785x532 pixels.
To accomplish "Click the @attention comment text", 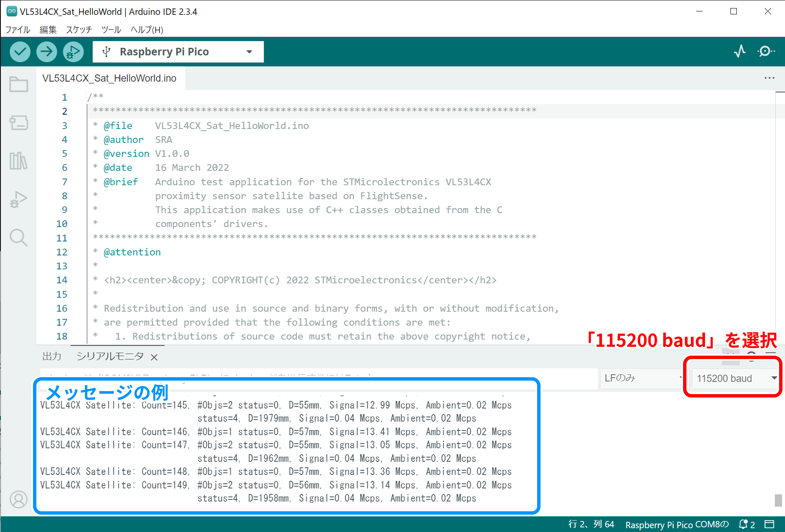I will [132, 252].
